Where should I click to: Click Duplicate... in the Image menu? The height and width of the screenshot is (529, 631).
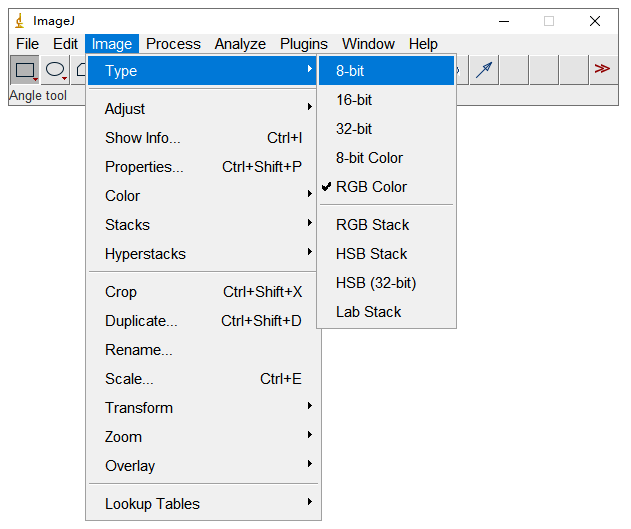[141, 321]
